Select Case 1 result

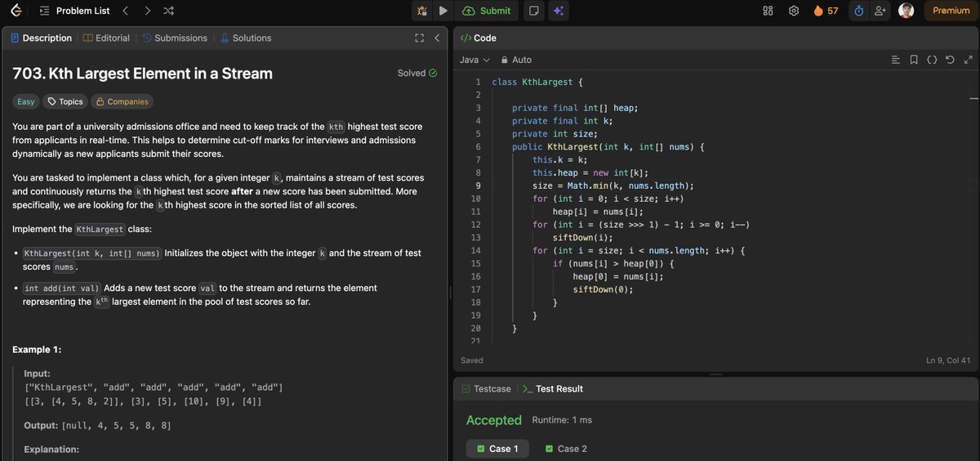[x=497, y=449]
